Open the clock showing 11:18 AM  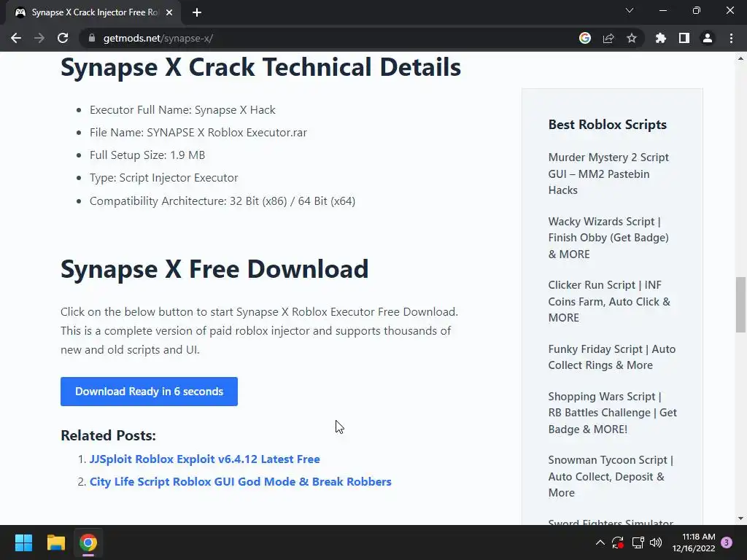point(694,542)
